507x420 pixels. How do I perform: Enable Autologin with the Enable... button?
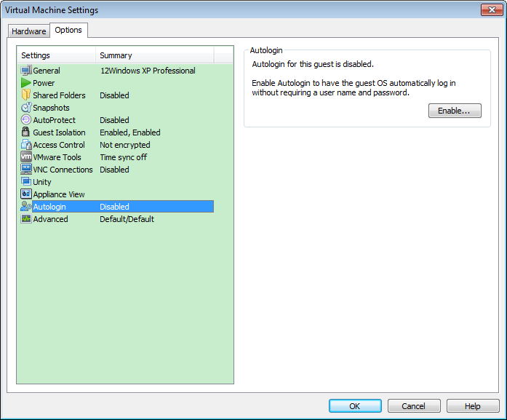click(x=455, y=111)
